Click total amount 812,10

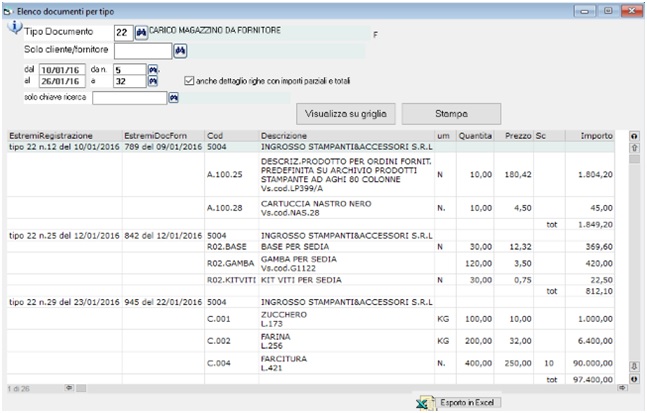(599, 291)
